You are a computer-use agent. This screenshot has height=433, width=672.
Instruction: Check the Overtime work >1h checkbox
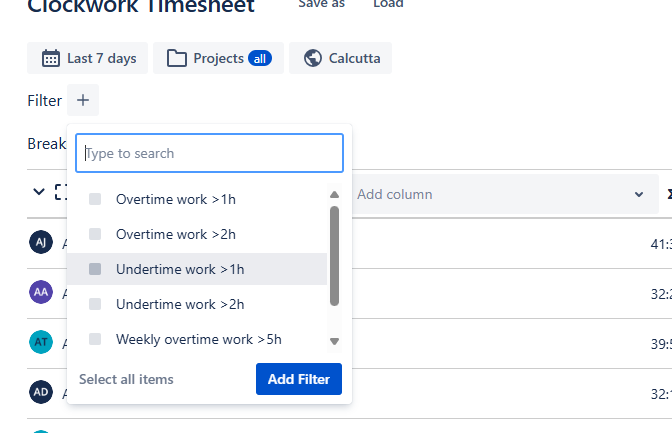[95, 199]
